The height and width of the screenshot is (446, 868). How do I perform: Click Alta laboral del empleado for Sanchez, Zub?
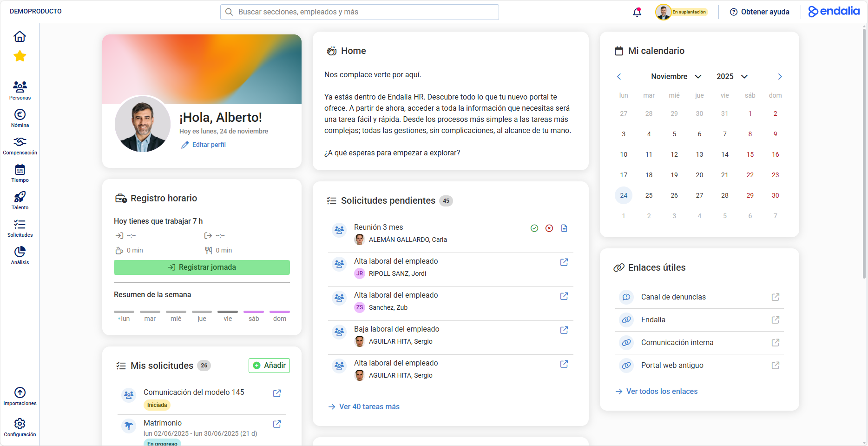tap(396, 295)
